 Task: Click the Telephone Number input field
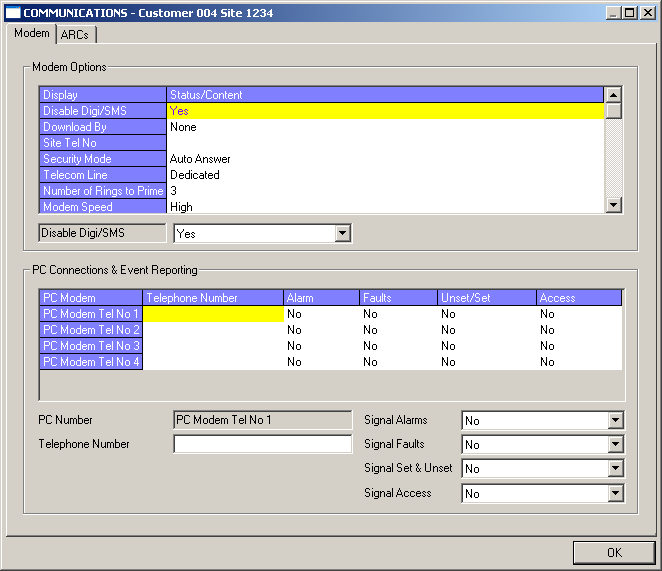click(x=263, y=444)
